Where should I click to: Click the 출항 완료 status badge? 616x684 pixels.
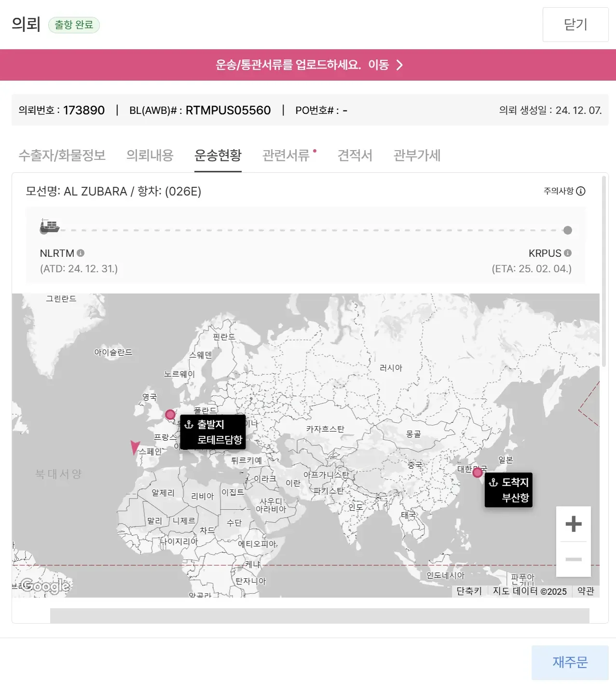click(x=74, y=25)
